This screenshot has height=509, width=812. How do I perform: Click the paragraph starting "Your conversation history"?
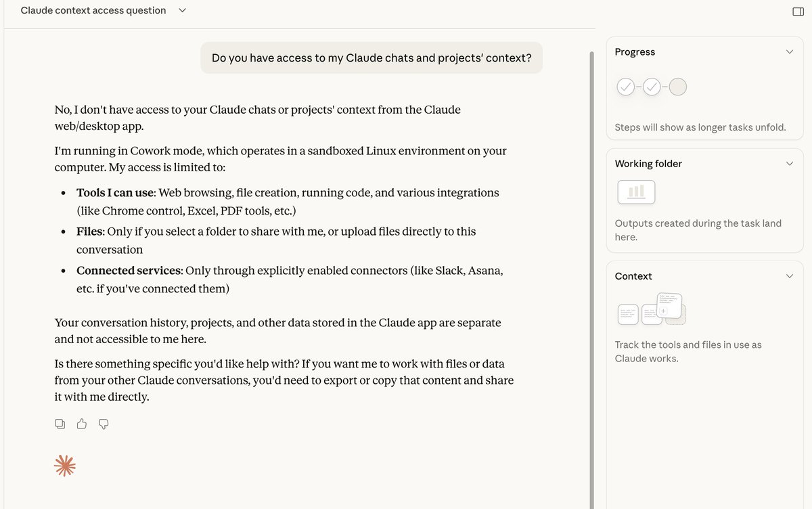(x=278, y=331)
